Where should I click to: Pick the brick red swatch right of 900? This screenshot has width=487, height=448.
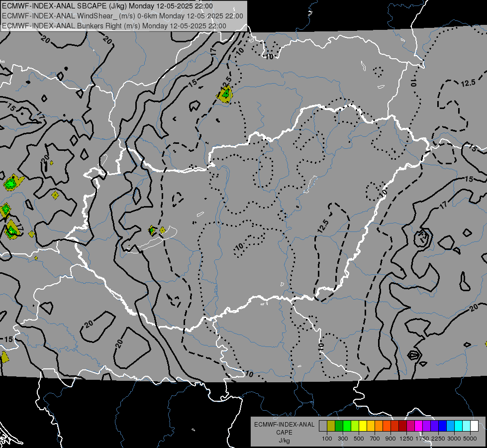coord(395,426)
